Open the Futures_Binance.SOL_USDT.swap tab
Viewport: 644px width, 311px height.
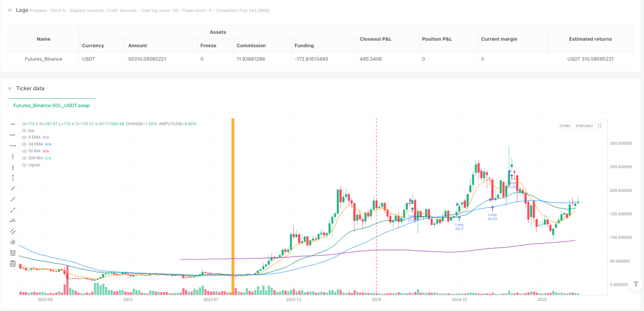(x=52, y=106)
